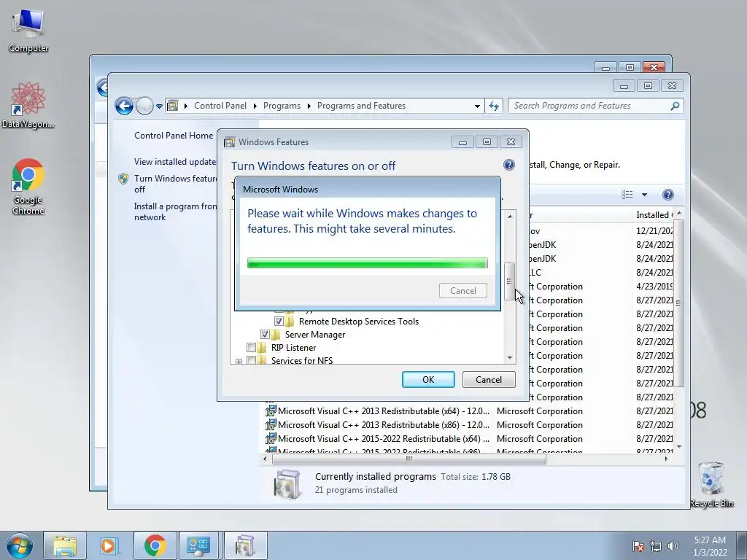
Task: Click Programs and Features in the breadcrumb
Action: (x=361, y=106)
